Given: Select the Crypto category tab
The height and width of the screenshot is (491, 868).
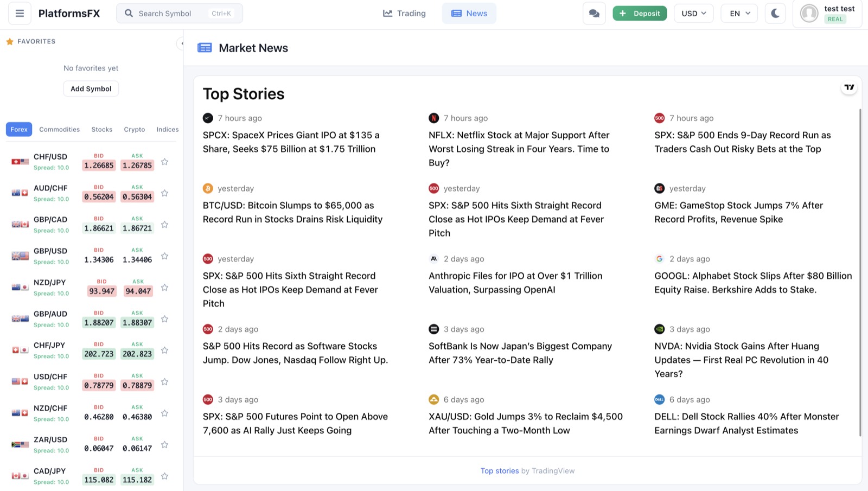Looking at the screenshot, I should click(x=135, y=129).
